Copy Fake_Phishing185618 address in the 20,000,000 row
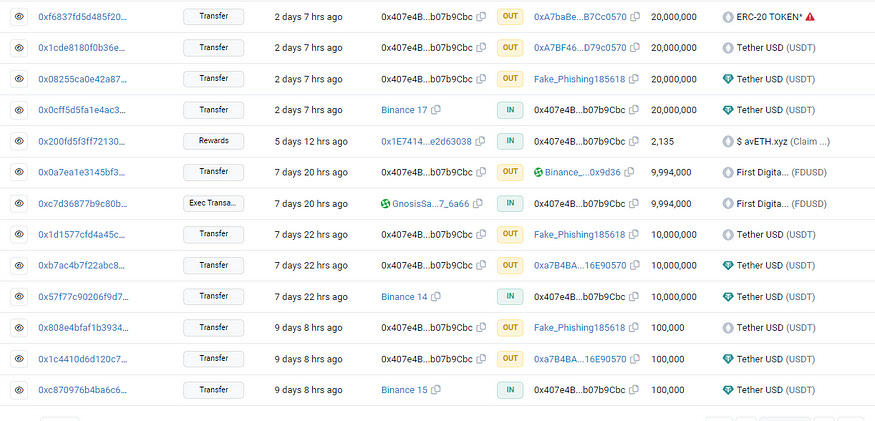The width and height of the screenshot is (875, 421). pyautogui.click(x=634, y=79)
